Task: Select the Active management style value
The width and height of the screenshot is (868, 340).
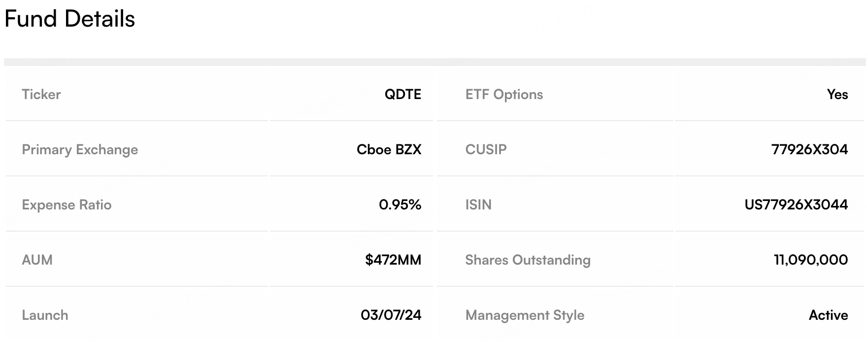Action: coord(828,315)
